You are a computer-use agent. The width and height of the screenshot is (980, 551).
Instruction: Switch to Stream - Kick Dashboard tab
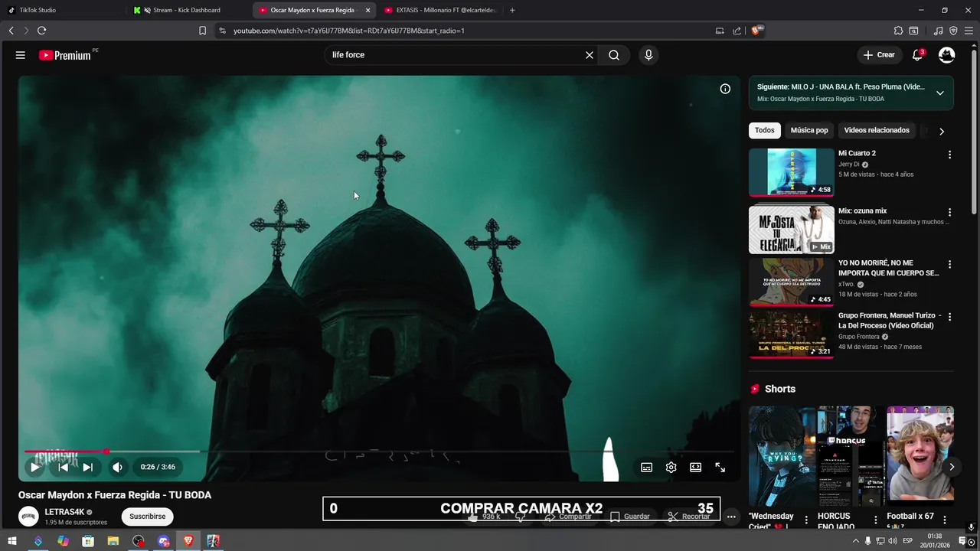[x=188, y=10]
